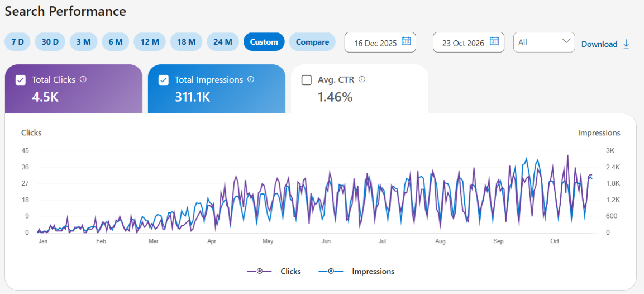Click the Apr label on the axis
This screenshot has height=294, width=644.
pyautogui.click(x=212, y=241)
